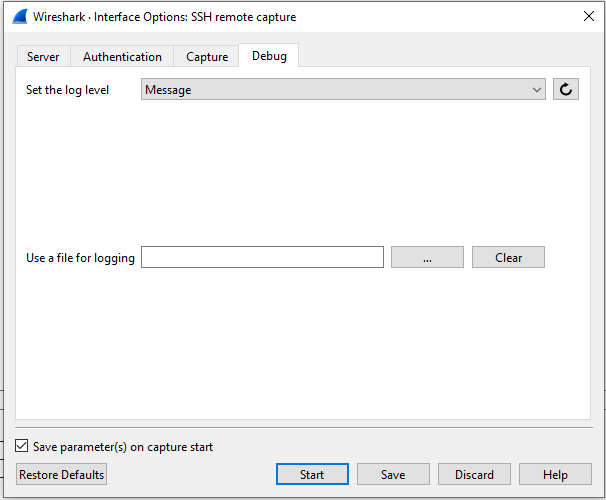Click the "Set the log level" label
The width and height of the screenshot is (606, 500).
coord(67,90)
